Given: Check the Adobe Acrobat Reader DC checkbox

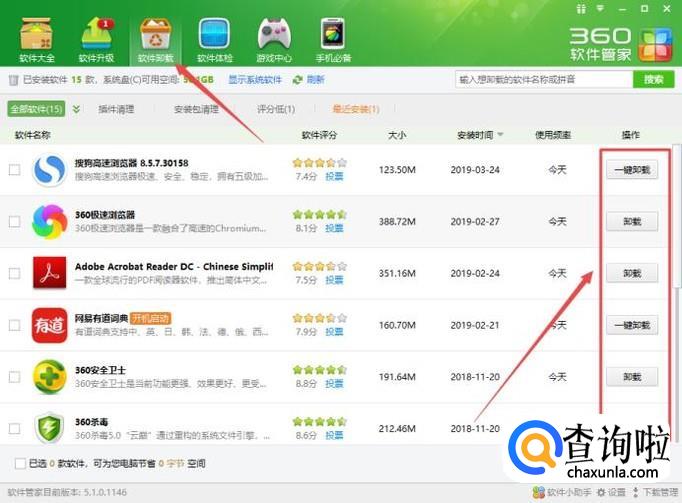Looking at the screenshot, I should coord(14,273).
